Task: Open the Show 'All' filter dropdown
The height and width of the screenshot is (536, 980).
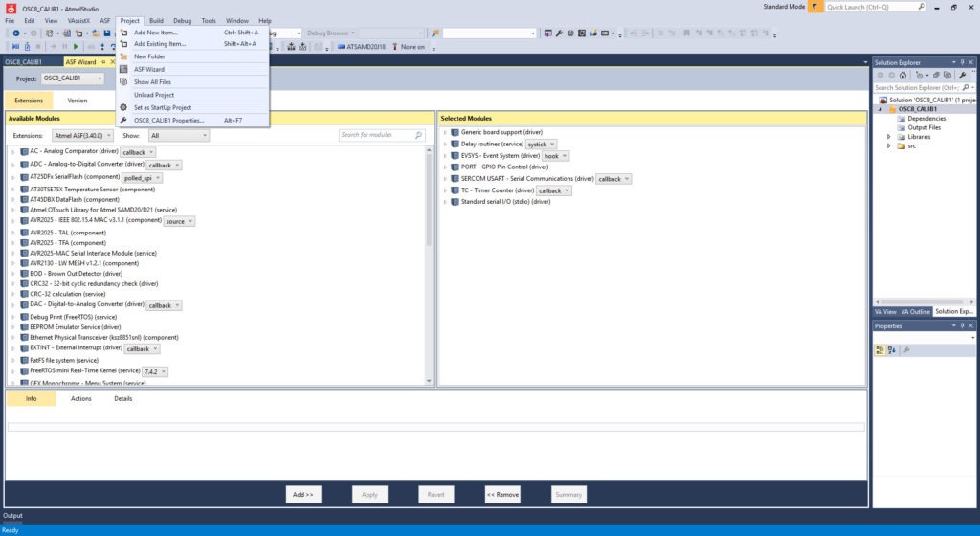Action: pyautogui.click(x=178, y=136)
